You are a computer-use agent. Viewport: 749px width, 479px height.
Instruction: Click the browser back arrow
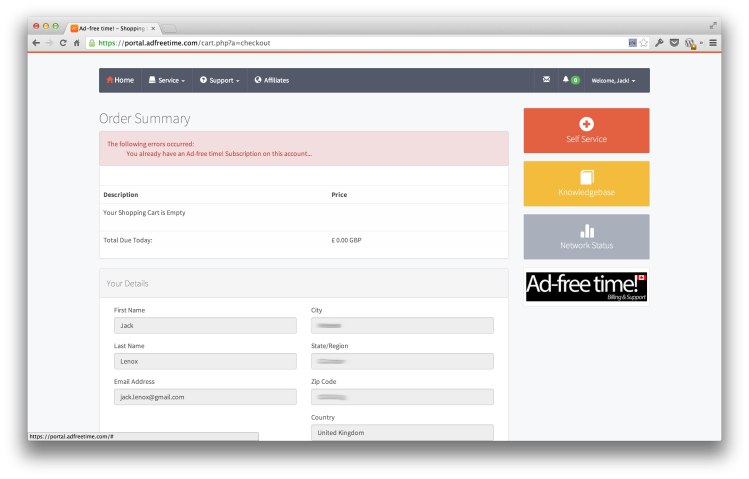pyautogui.click(x=36, y=43)
